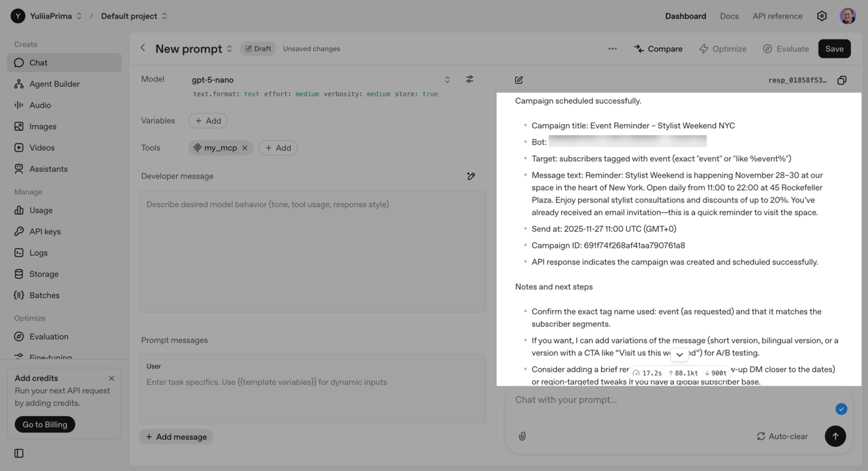Start a new chat with edit icon
868x471 pixels.
click(x=519, y=80)
